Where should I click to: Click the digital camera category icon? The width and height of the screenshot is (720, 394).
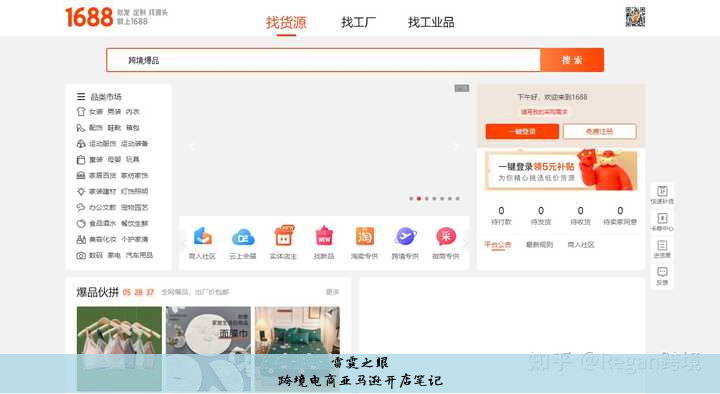click(81, 255)
